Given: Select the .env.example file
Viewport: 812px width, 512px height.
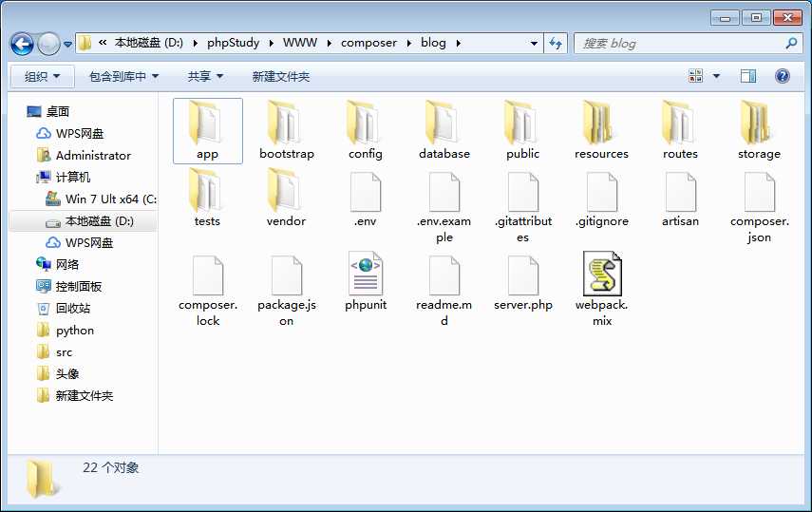Looking at the screenshot, I should pos(444,207).
